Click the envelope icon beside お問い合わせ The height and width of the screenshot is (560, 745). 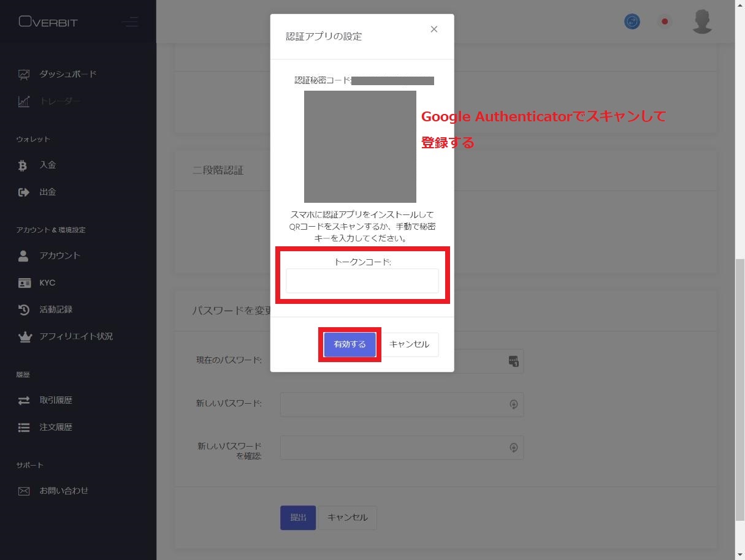(x=24, y=491)
